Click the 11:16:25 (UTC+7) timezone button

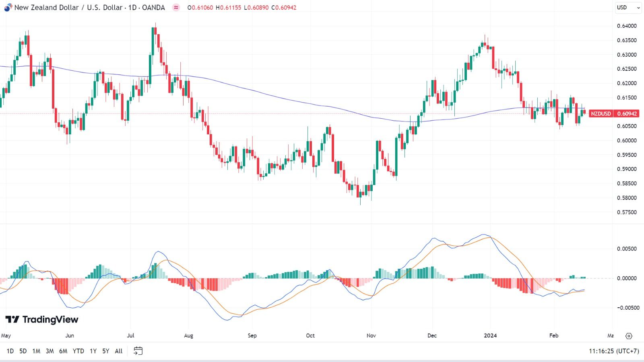tap(614, 351)
